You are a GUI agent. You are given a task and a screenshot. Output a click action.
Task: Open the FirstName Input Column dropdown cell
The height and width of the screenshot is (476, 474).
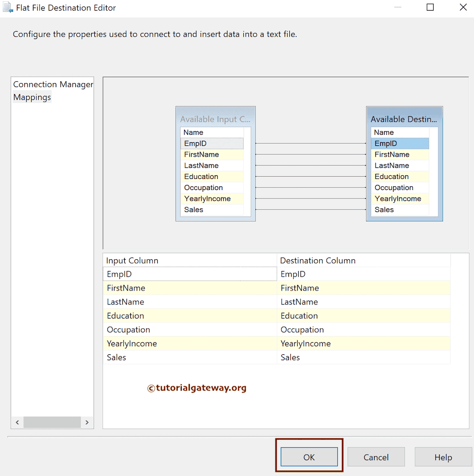pos(189,288)
